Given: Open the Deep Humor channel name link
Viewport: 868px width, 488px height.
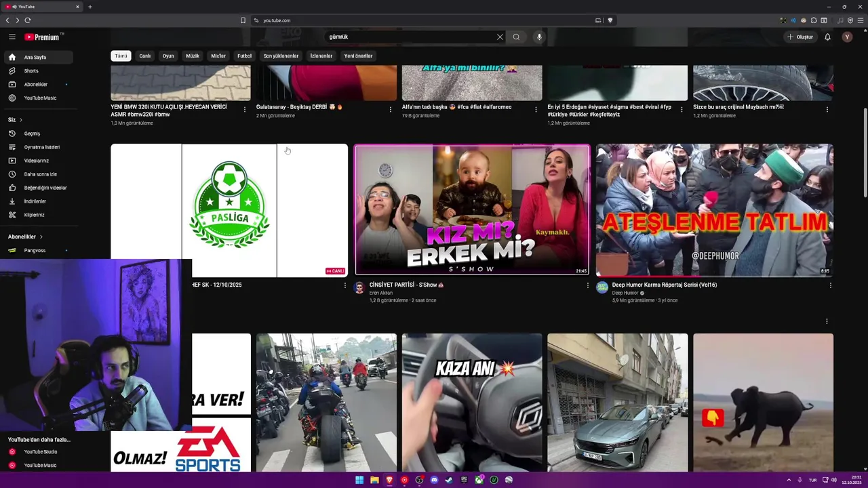Looking at the screenshot, I should point(625,293).
